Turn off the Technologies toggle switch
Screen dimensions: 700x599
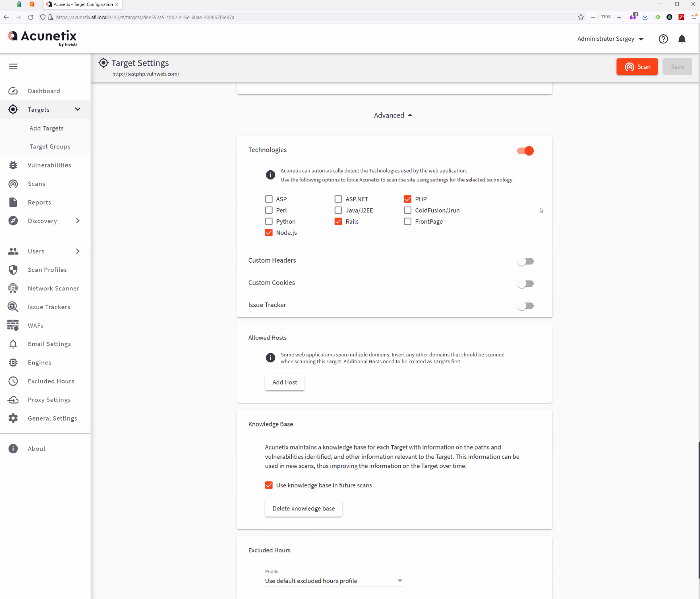coord(525,151)
